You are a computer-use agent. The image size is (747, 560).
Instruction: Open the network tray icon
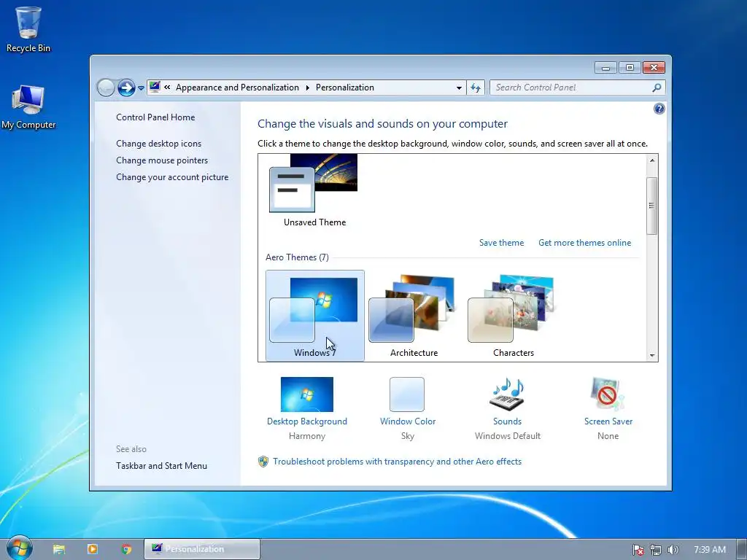(x=656, y=550)
